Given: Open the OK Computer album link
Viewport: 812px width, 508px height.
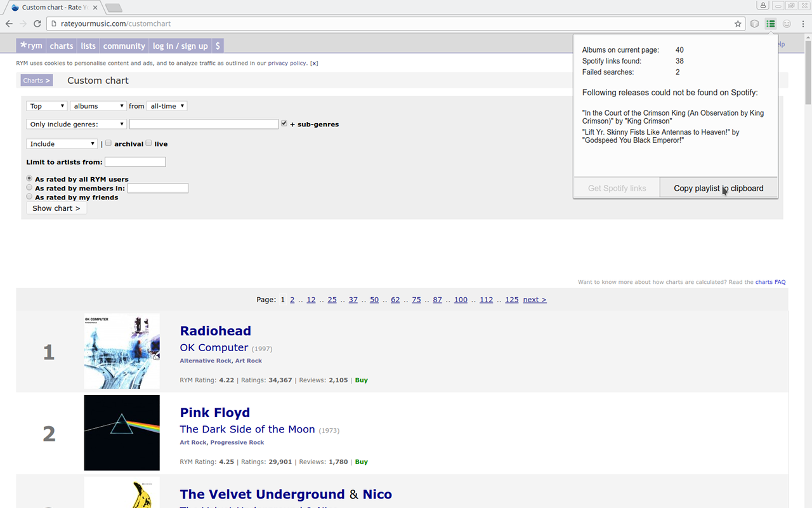Looking at the screenshot, I should [x=214, y=347].
